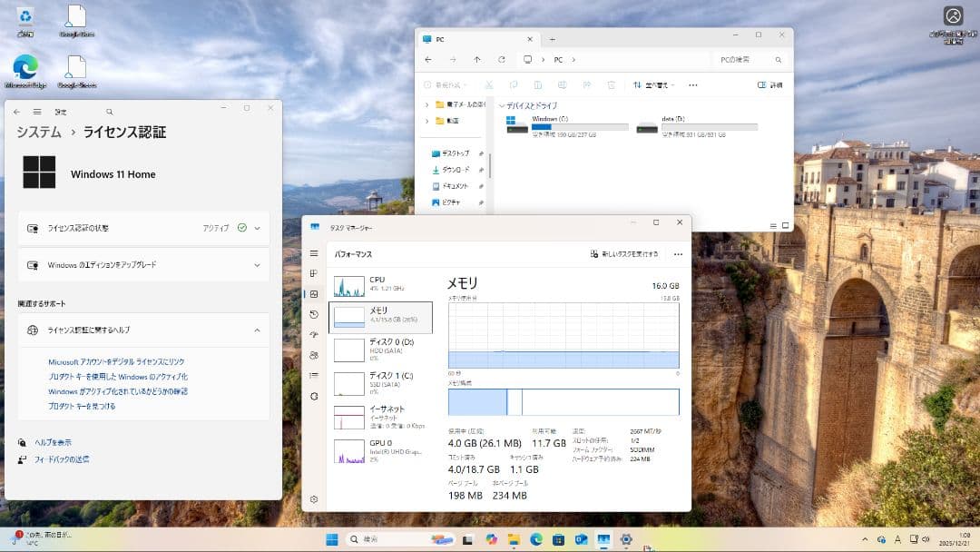The width and height of the screenshot is (980, 552).
Task: Click the Cut icon on Explorer toolbar
Action: (x=488, y=84)
